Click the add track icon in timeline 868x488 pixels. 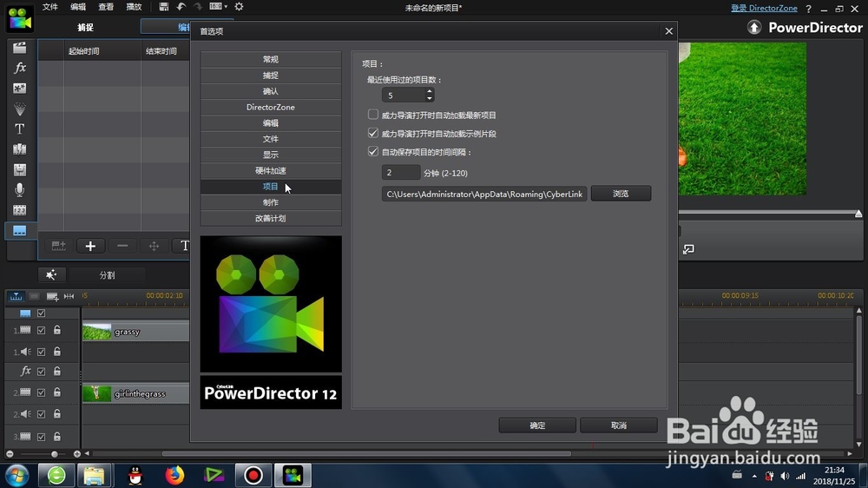click(53, 296)
